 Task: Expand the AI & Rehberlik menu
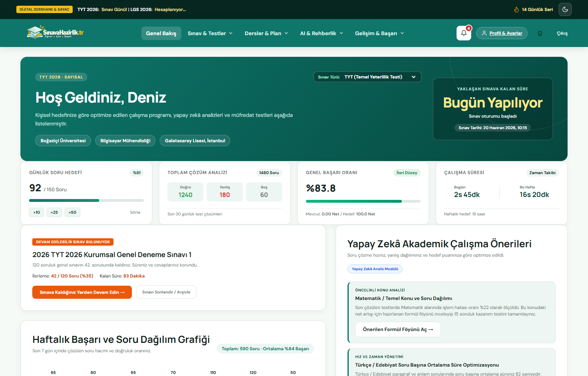coord(321,33)
